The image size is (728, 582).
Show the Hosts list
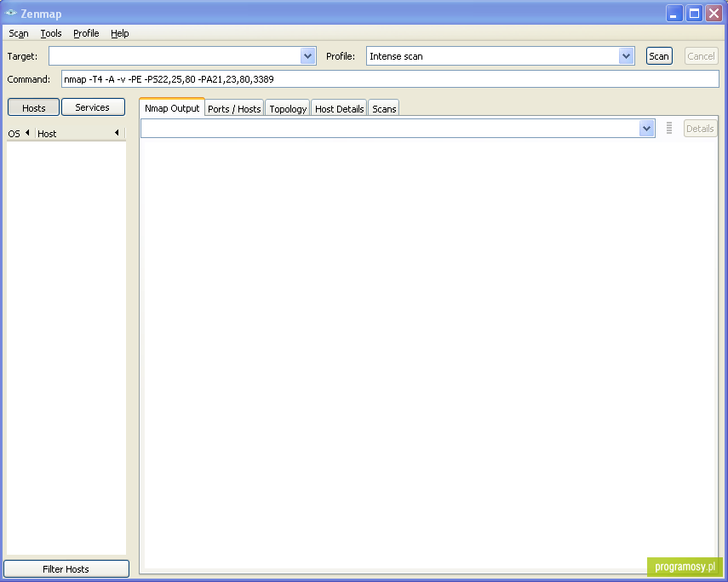pos(33,107)
